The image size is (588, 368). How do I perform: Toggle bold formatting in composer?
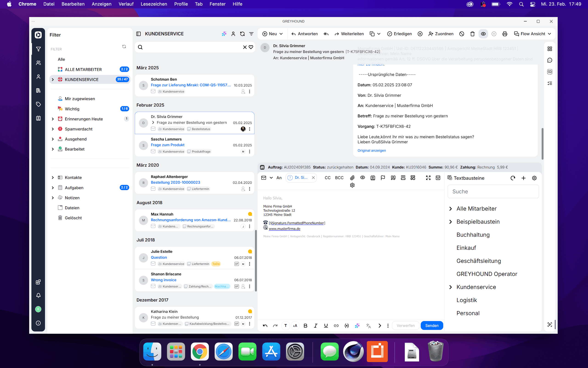(x=305, y=326)
